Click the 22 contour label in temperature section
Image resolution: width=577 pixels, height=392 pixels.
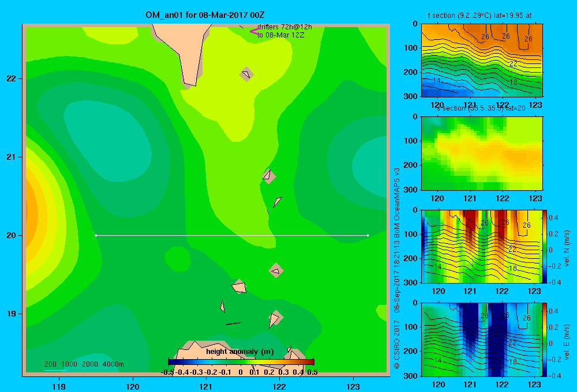point(514,63)
